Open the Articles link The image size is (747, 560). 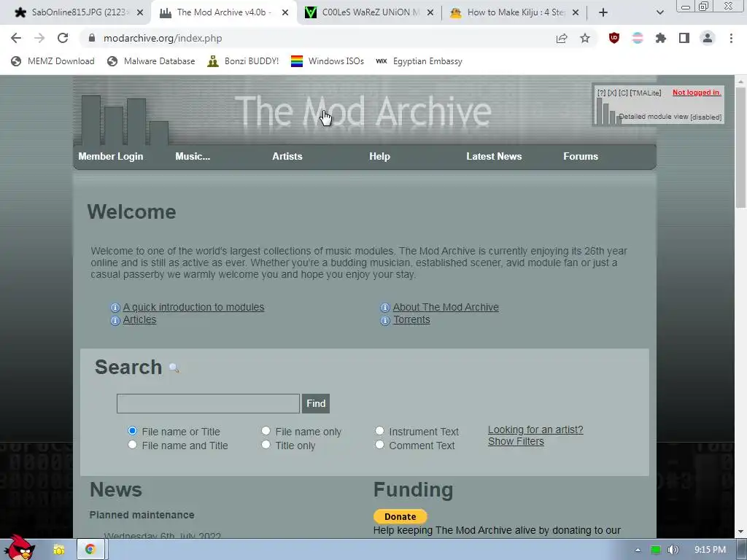coord(139,319)
